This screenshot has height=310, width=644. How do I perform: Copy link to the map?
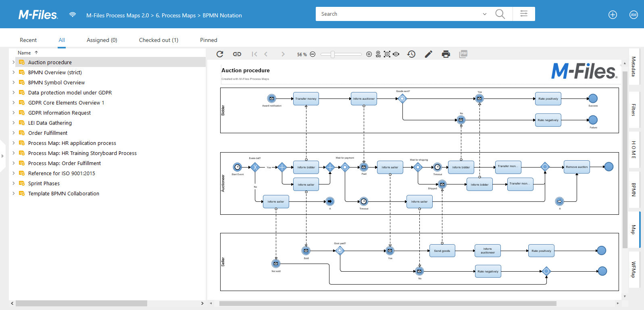point(237,54)
